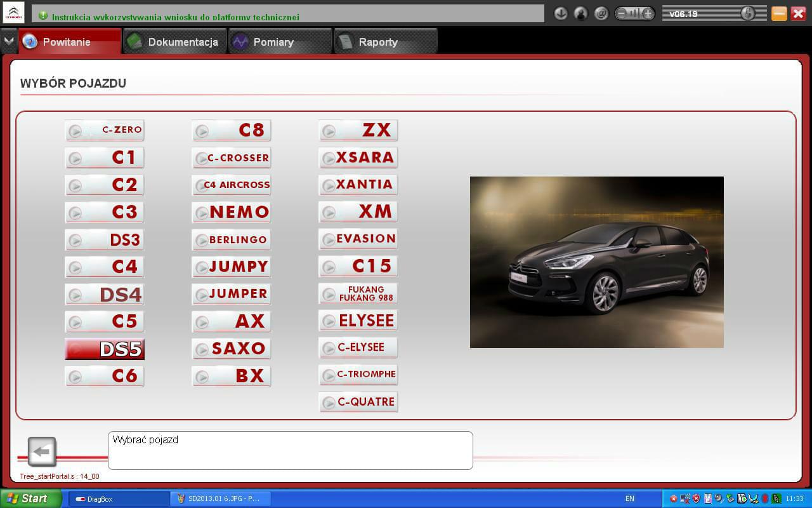Viewport: 812px width, 508px height.
Task: Click the back arrow button
Action: [x=42, y=451]
